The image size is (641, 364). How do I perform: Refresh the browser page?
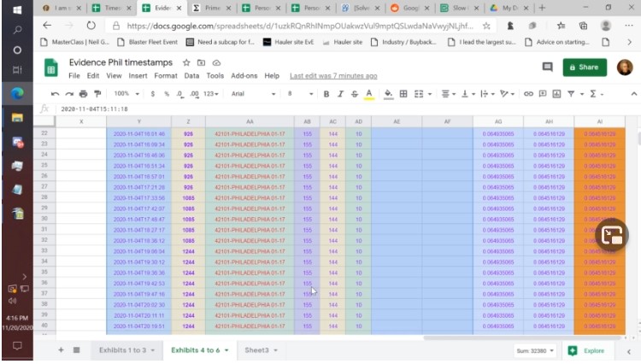(x=91, y=26)
